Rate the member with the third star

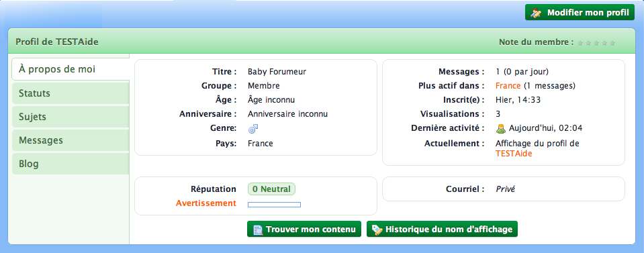tap(596, 43)
